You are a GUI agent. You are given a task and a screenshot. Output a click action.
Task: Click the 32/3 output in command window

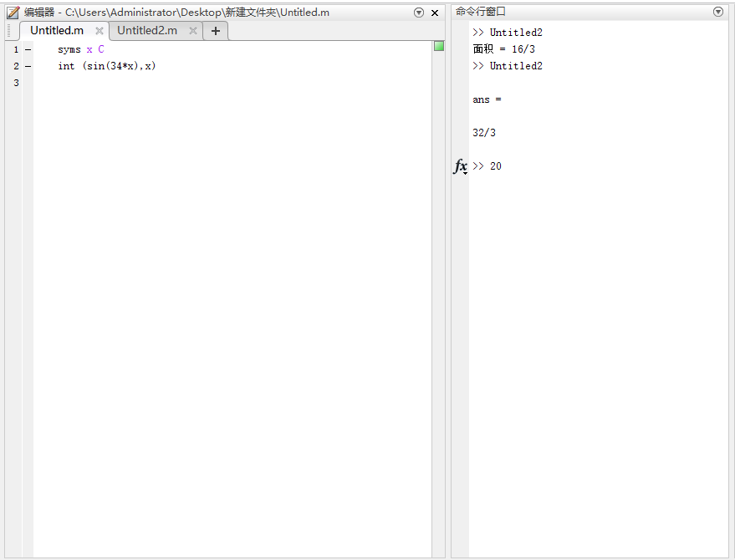coord(484,133)
